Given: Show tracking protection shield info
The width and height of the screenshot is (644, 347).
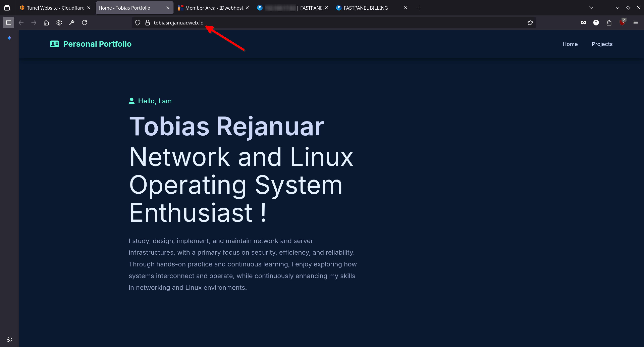Looking at the screenshot, I should tap(138, 22).
